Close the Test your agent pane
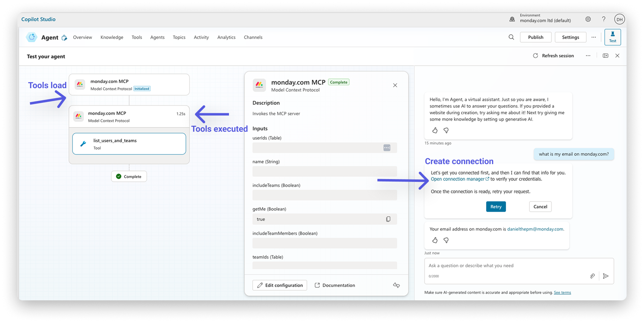 click(x=618, y=56)
